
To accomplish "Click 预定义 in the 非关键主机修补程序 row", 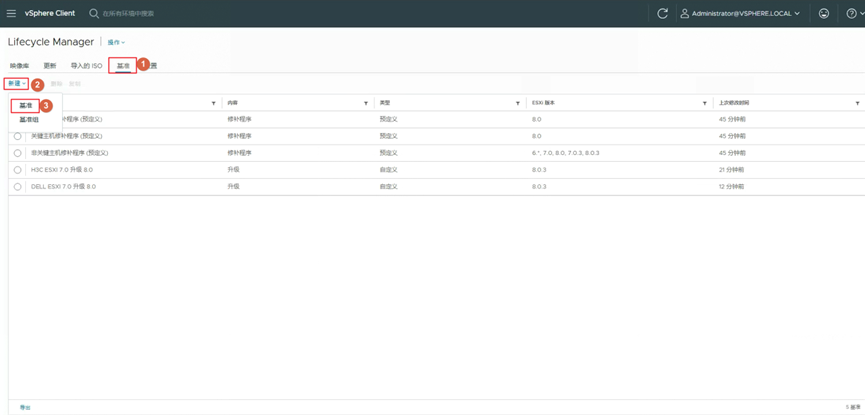I will (388, 153).
